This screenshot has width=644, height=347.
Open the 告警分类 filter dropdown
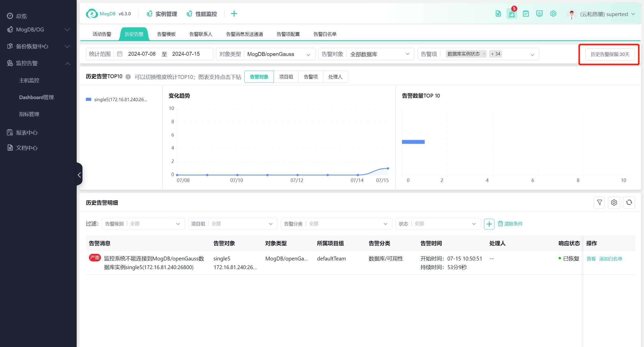[x=337, y=224]
